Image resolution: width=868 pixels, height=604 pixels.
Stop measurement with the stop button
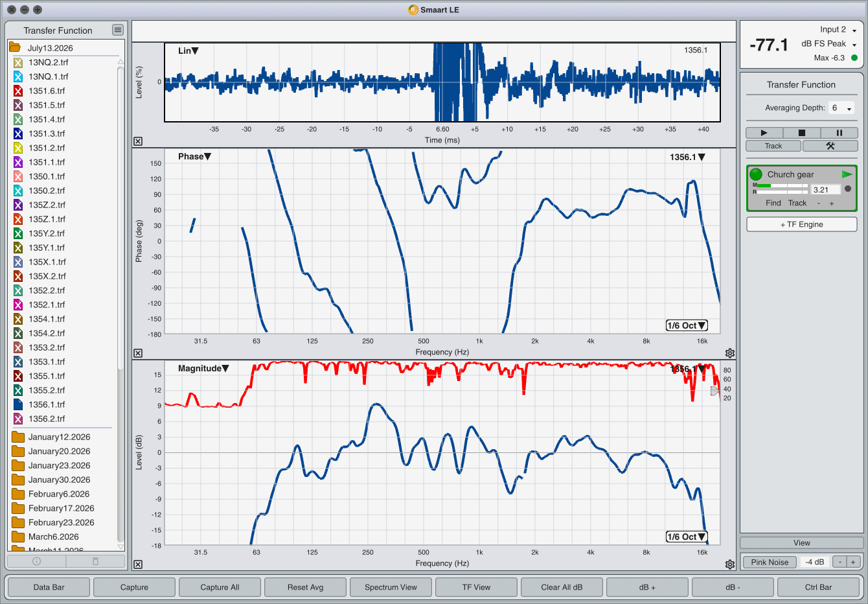pyautogui.click(x=801, y=133)
